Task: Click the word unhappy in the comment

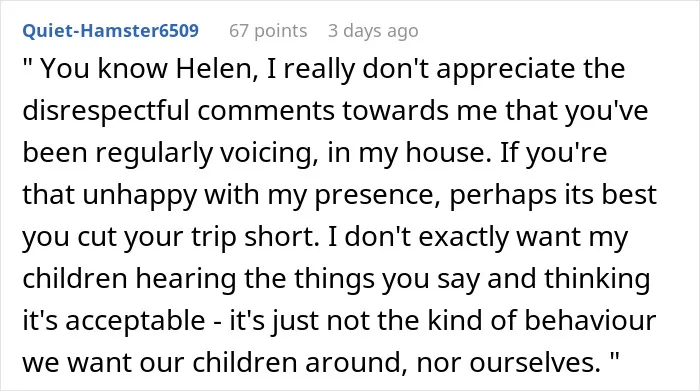Action: click(x=139, y=196)
